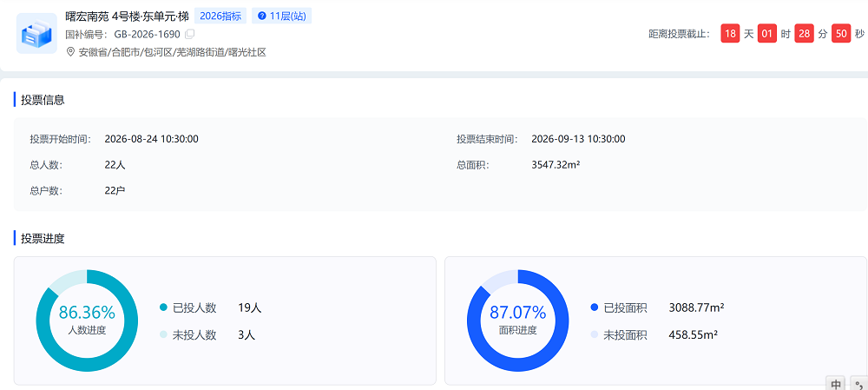Click the number GB-2026-1690
The width and height of the screenshot is (868, 390).
147,35
